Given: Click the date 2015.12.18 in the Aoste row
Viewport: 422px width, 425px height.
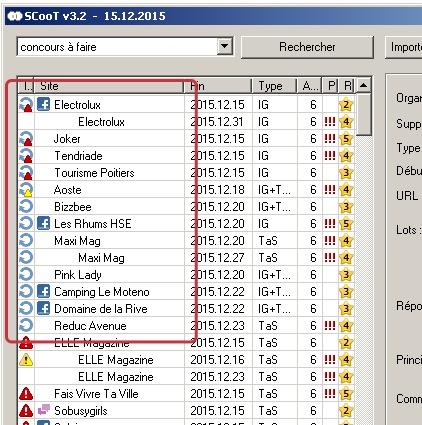Looking at the screenshot, I should click(x=217, y=190).
